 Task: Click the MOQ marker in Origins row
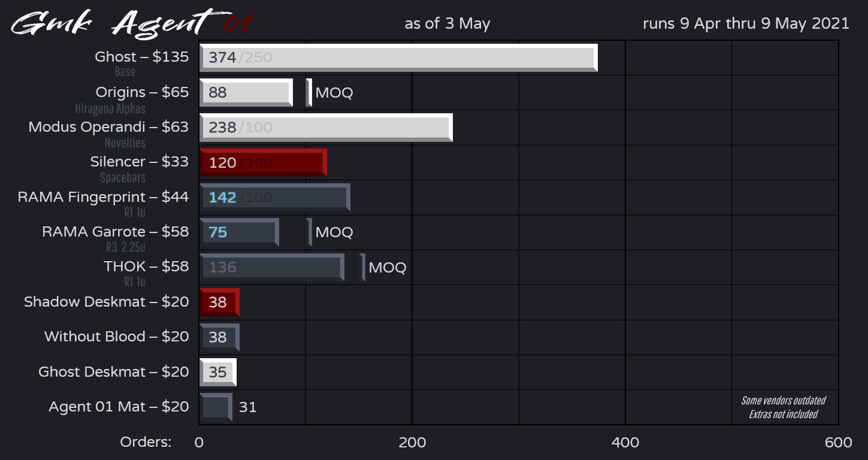coord(309,93)
